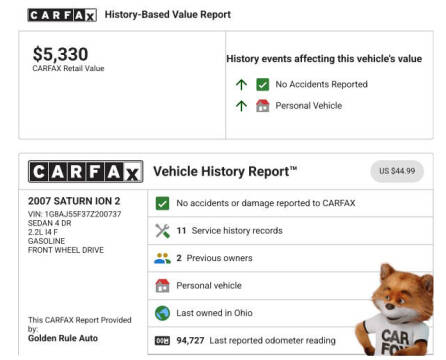Click This CARFAX Report Provided by text

click(80, 324)
